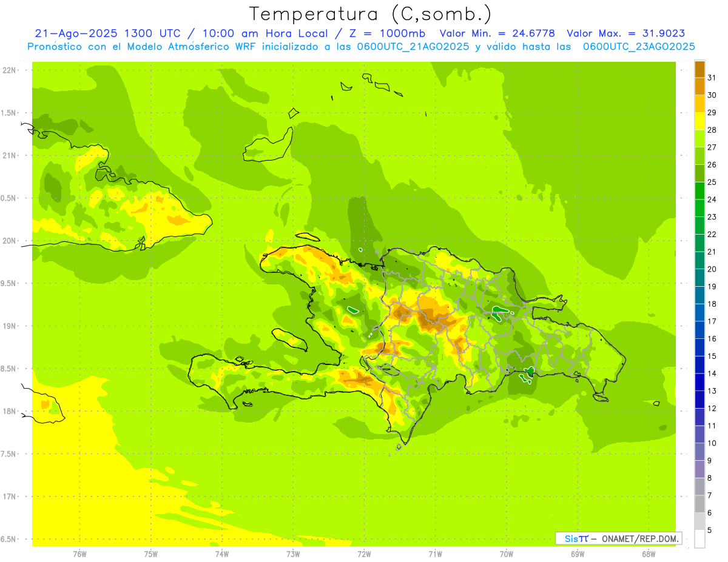Click the color-scale label '25'

tap(712, 182)
